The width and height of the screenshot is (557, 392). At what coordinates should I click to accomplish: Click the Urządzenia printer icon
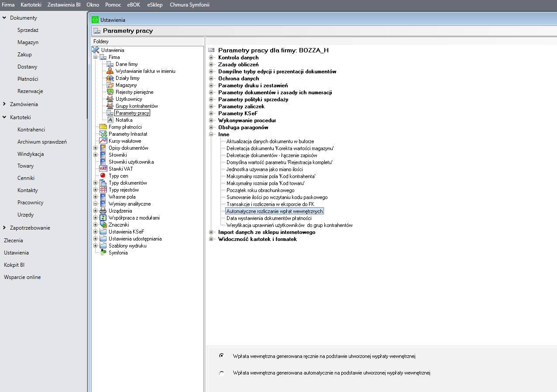pos(103,211)
